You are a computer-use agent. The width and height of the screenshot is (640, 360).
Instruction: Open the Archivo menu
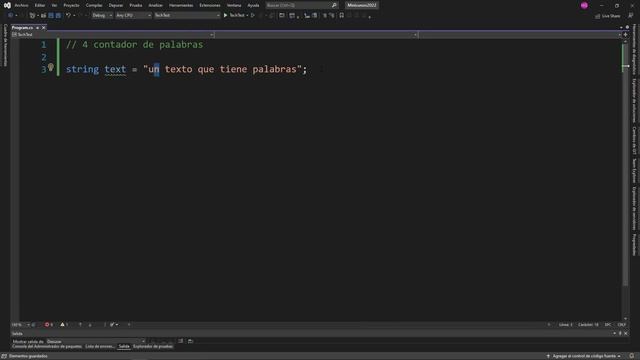pos(22,5)
